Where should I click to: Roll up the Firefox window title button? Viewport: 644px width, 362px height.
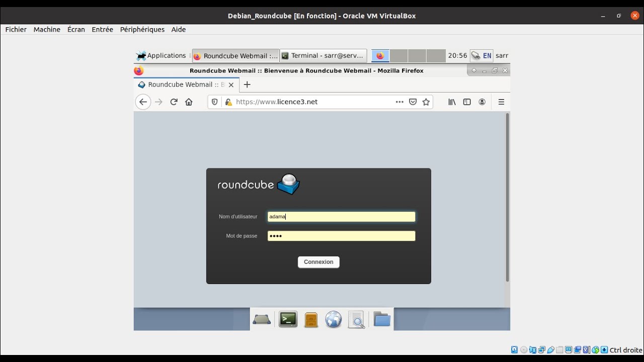(473, 71)
